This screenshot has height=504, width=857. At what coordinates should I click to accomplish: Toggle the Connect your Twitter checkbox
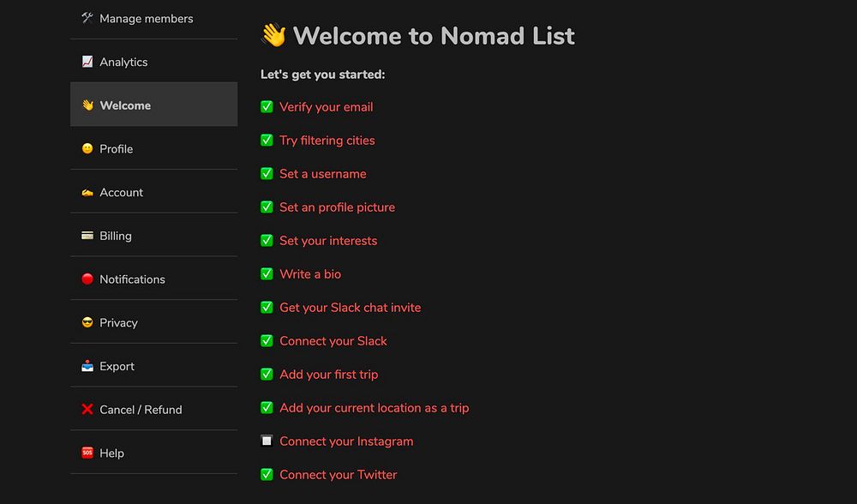coord(267,474)
